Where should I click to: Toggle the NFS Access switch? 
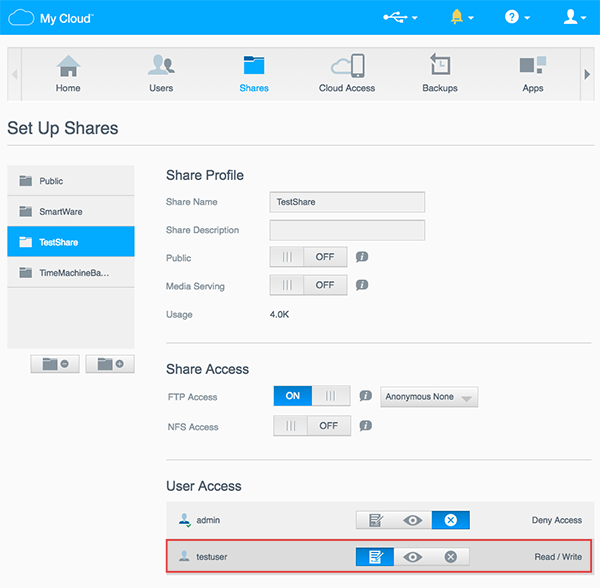coord(312,426)
